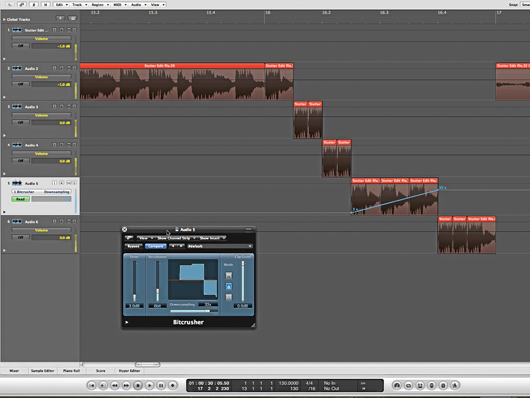This screenshot has height=398, width=530.
Task: Open the MIDI menu in arrange toolbar
Action: click(119, 4)
